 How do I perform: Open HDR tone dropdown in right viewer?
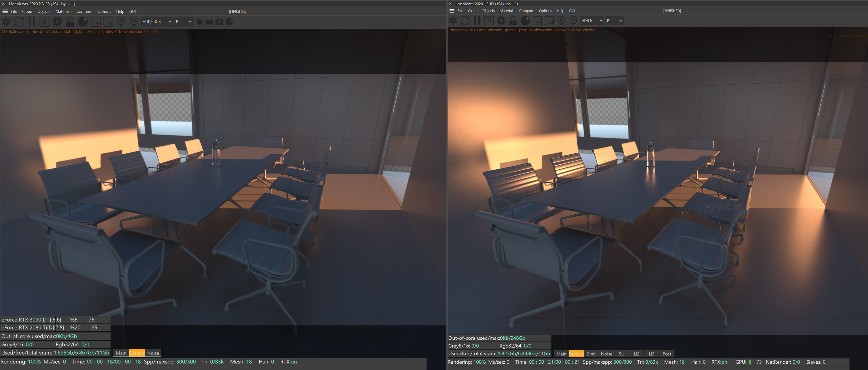(592, 21)
